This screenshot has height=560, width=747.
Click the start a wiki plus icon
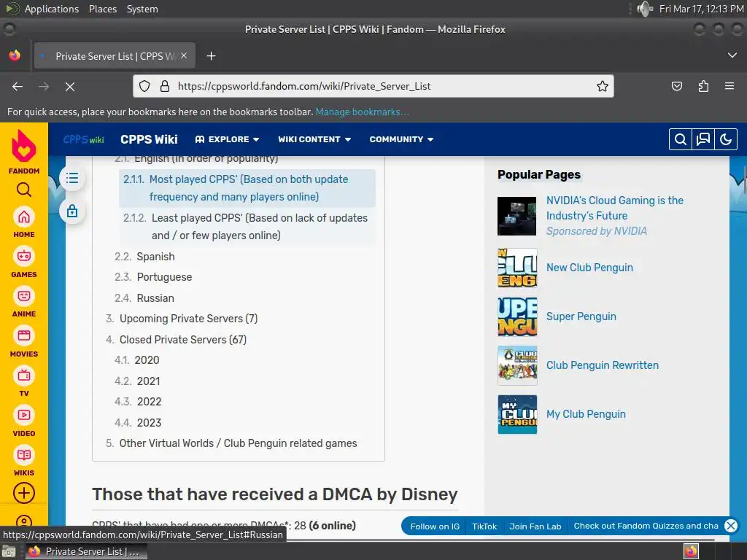[24, 493]
